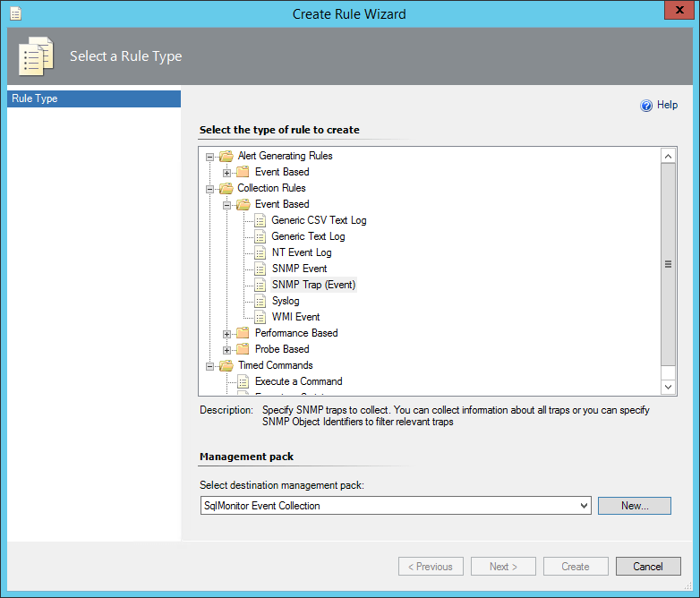
Task: Click the Alert Generating Rules folder icon
Action: click(226, 156)
